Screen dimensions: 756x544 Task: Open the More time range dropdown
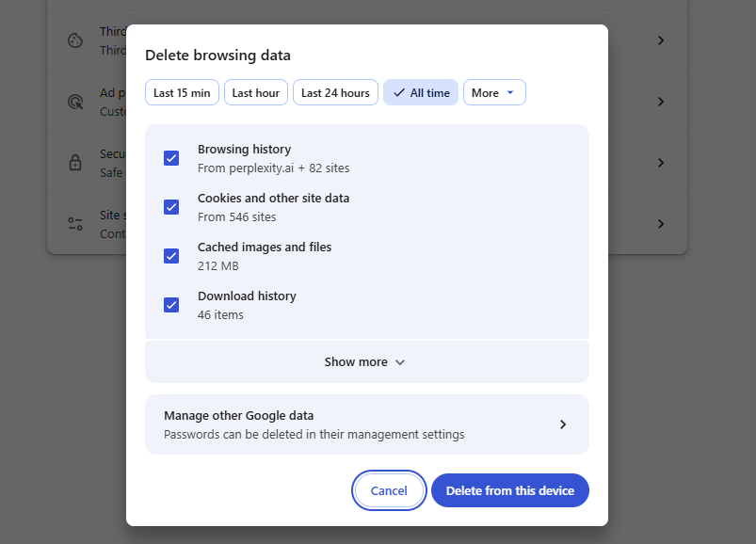click(494, 92)
